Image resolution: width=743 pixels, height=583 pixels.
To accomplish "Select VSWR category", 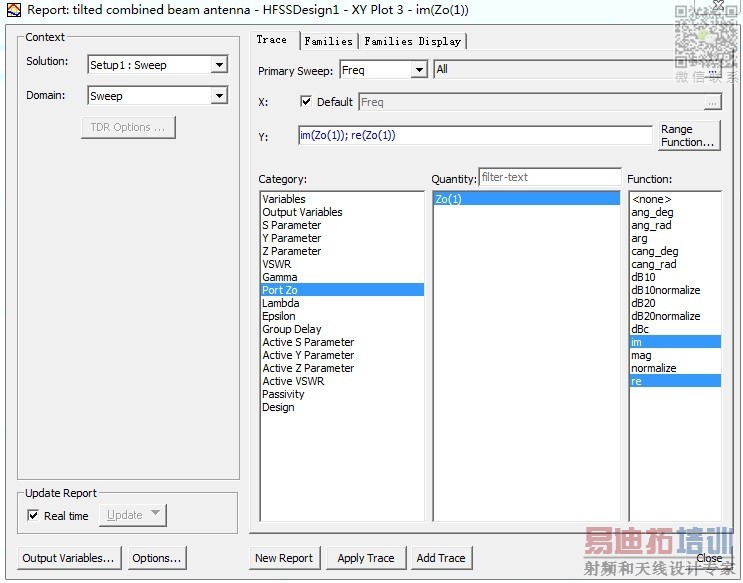I will click(342, 264).
